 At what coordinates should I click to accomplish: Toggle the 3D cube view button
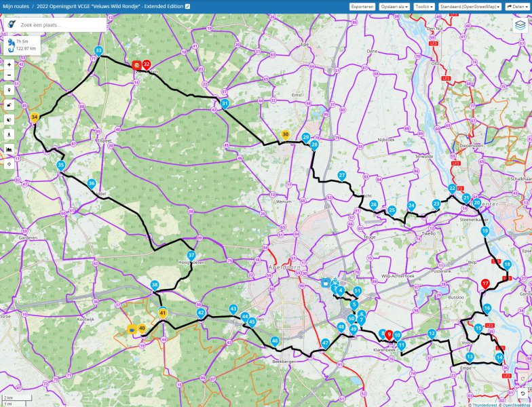(x=9, y=119)
